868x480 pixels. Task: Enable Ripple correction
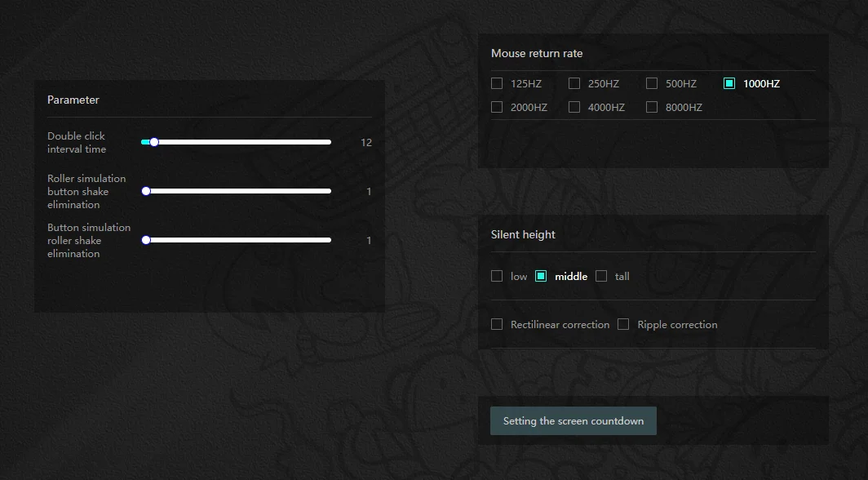tap(623, 324)
